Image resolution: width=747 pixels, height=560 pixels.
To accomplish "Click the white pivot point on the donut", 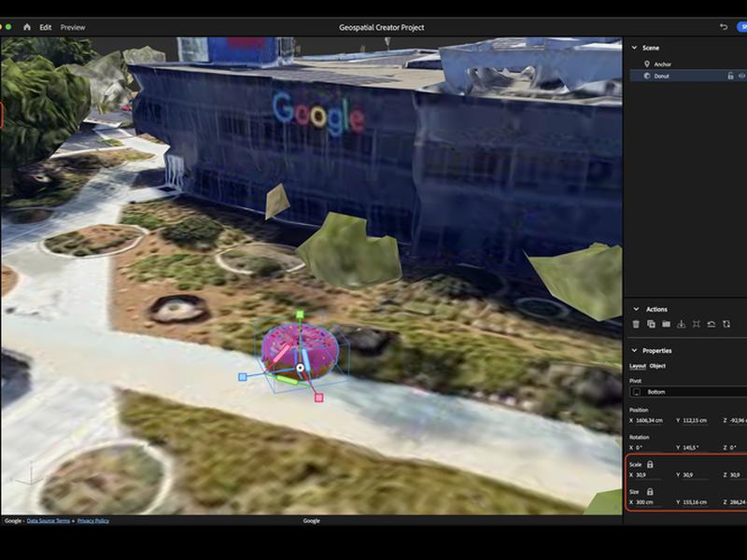I will [x=300, y=368].
